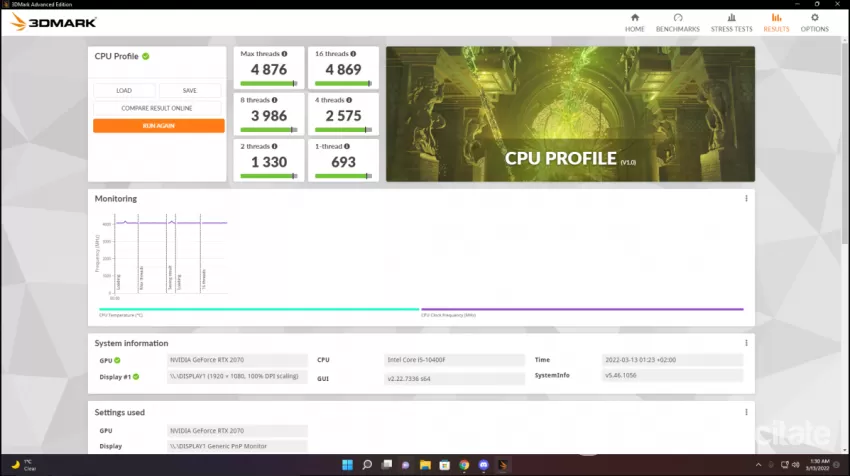The width and height of the screenshot is (850, 476).
Task: Click the volume icon in system tray
Action: (x=796, y=465)
